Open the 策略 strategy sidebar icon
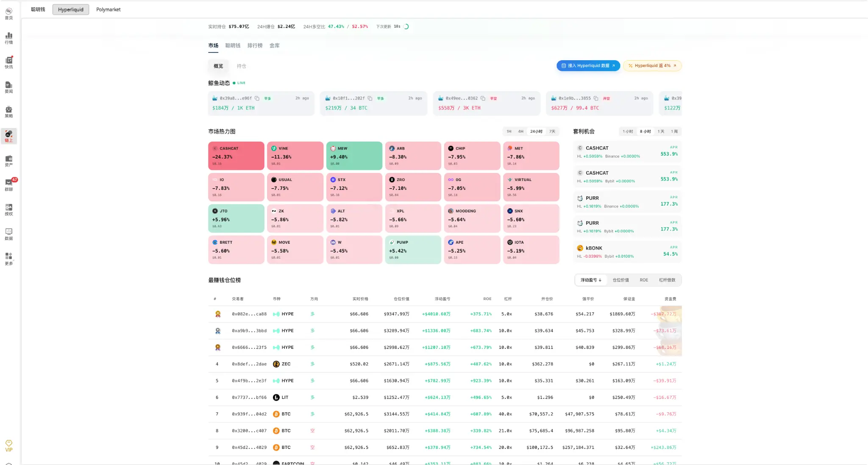Screen dimensions: 868x465 tap(8, 111)
